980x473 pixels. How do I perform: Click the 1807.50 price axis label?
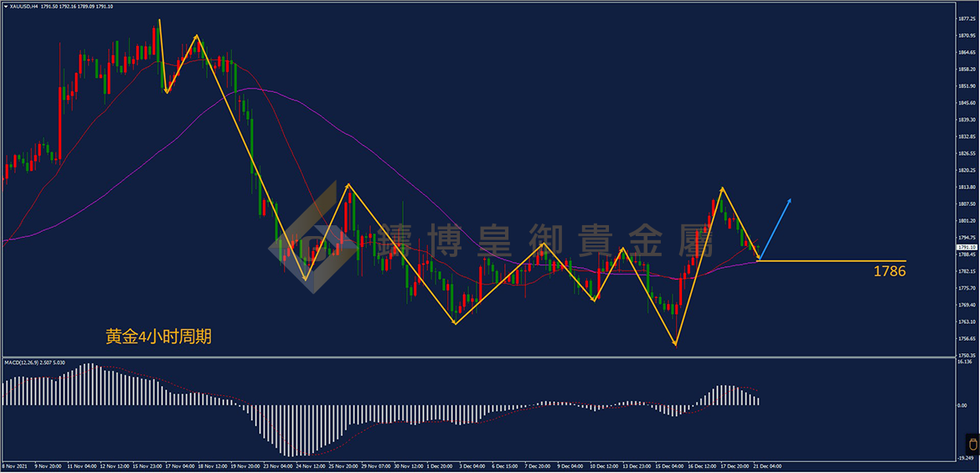tap(966, 204)
